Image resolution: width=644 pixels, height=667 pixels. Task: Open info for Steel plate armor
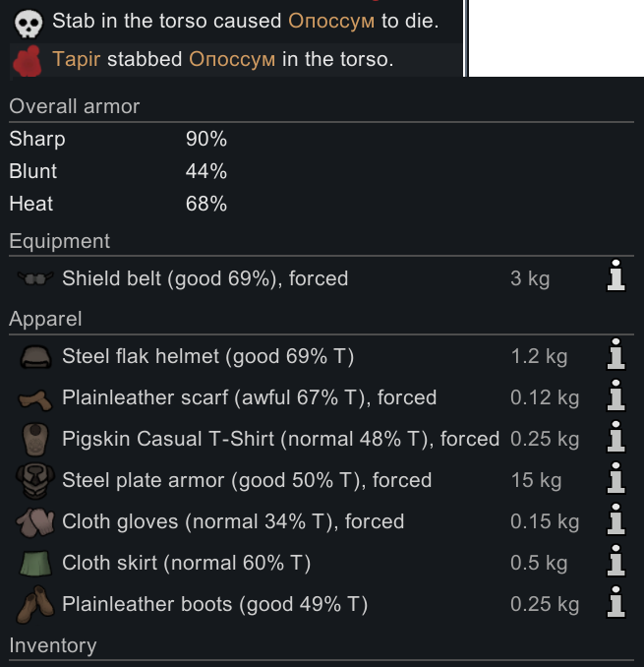[615, 480]
